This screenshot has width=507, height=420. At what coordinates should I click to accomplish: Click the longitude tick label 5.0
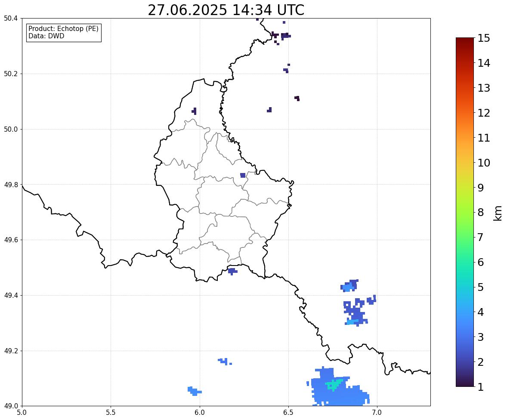point(22,413)
